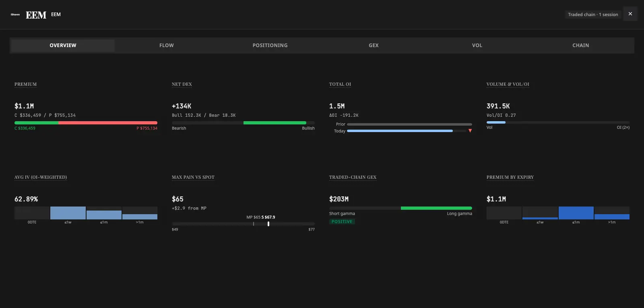Click the Prior open interest bar
This screenshot has height=308, width=644.
click(x=409, y=124)
